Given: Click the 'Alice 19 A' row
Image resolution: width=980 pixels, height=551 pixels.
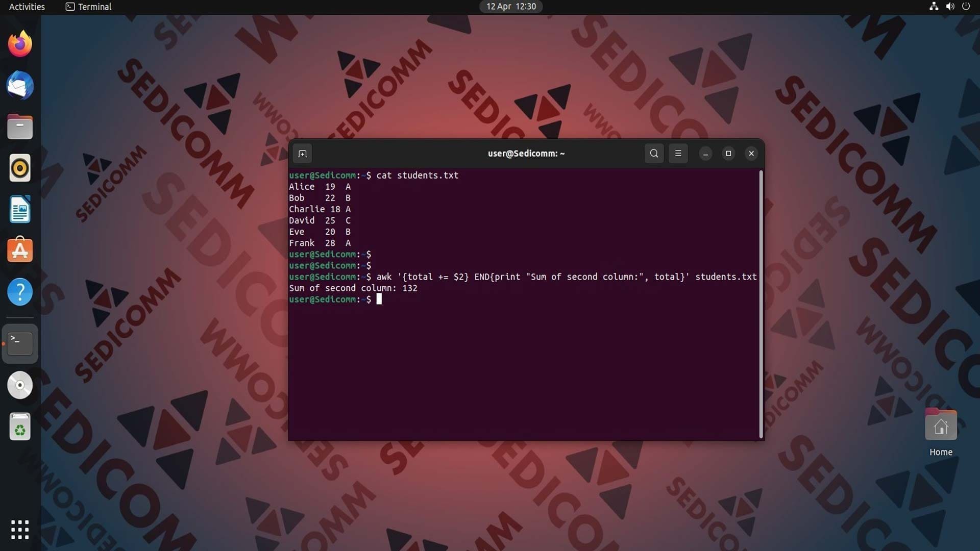Looking at the screenshot, I should (320, 187).
